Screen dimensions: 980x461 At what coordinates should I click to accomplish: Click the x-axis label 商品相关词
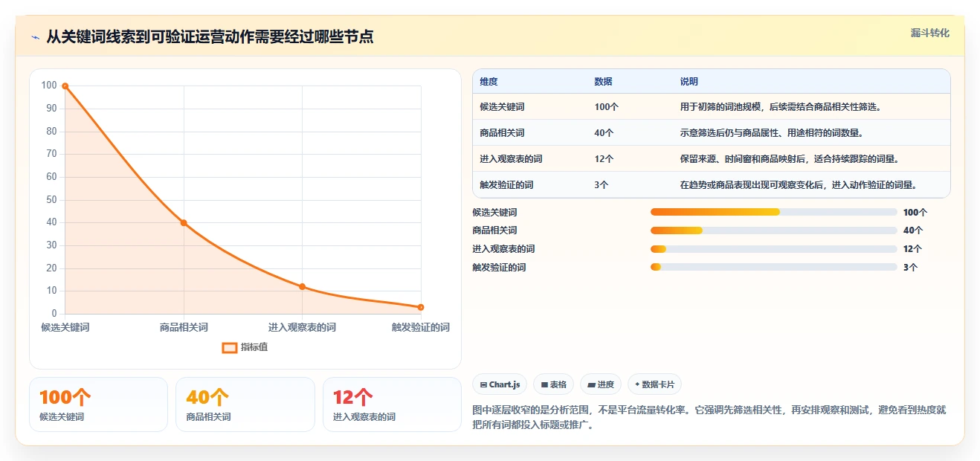coord(184,327)
